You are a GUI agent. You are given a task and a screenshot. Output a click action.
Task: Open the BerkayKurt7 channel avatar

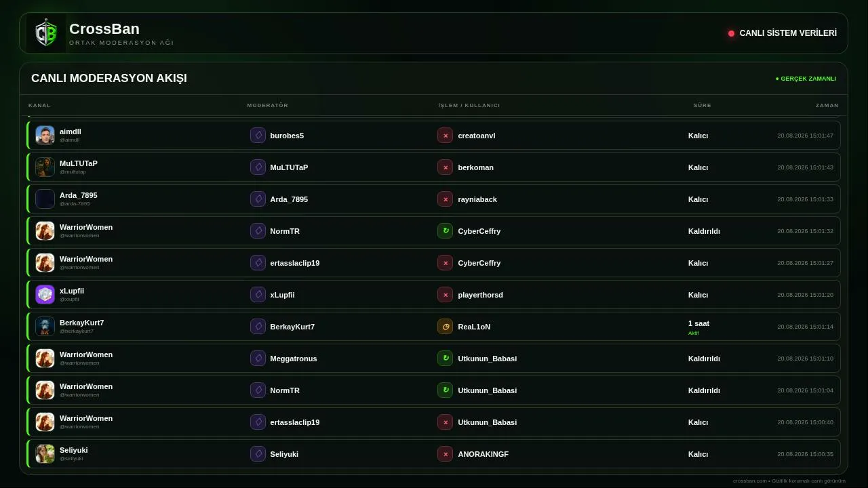pyautogui.click(x=45, y=327)
